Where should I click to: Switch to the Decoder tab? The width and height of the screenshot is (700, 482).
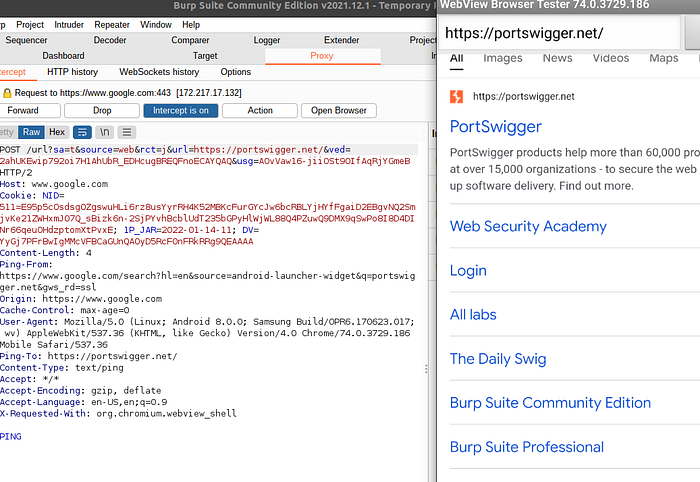pos(110,40)
